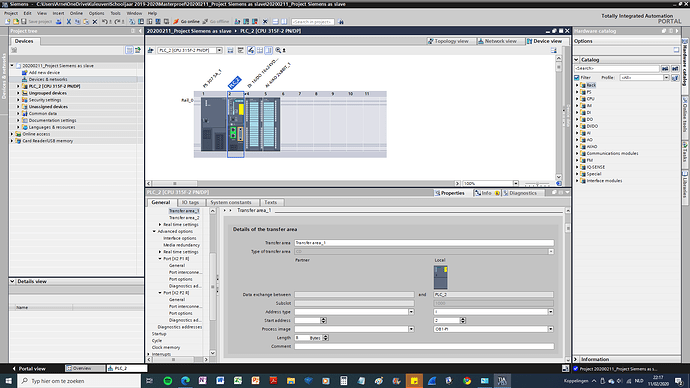This screenshot has height=388, width=690.
Task: Click the catalog search up button
Action: pyautogui.click(x=675, y=69)
